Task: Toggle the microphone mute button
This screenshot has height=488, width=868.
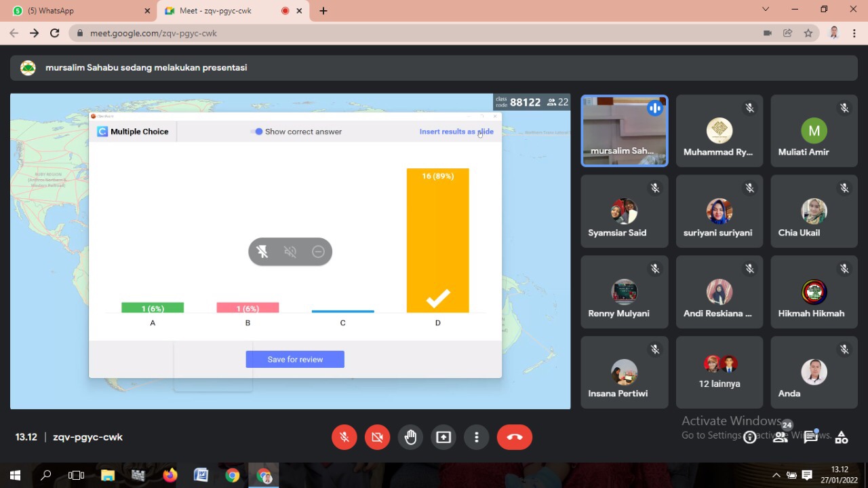Action: 344,438
